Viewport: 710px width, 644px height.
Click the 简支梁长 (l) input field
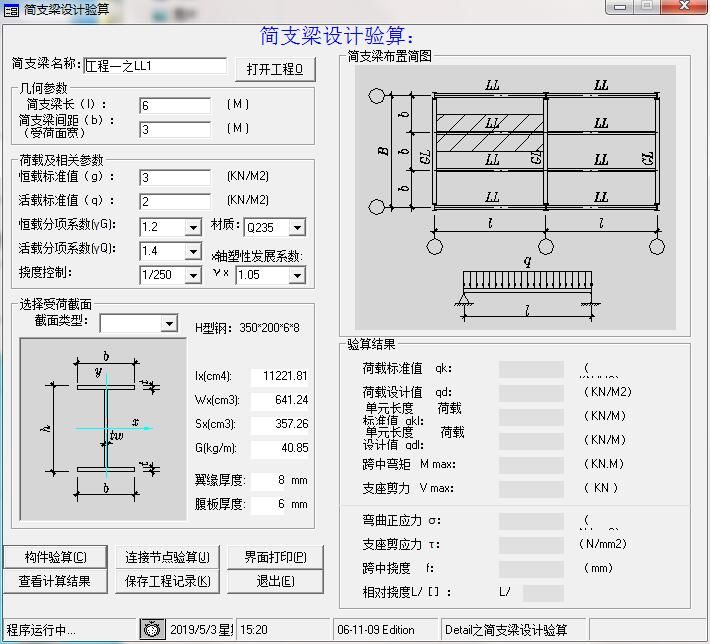tap(175, 106)
